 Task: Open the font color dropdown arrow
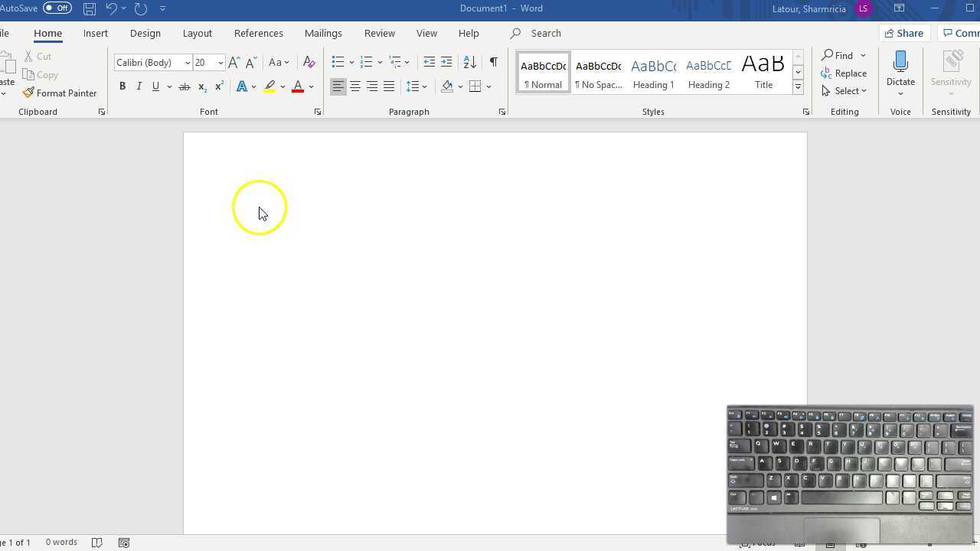point(312,86)
